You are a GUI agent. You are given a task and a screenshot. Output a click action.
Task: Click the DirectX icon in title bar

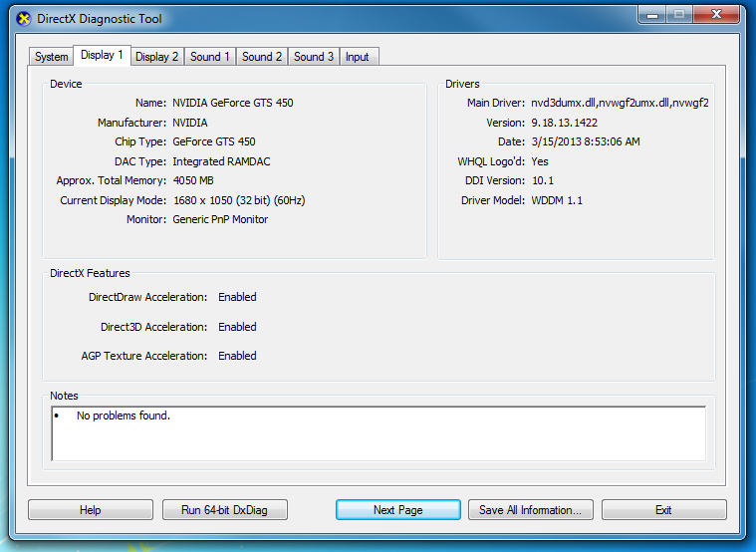[x=23, y=19]
